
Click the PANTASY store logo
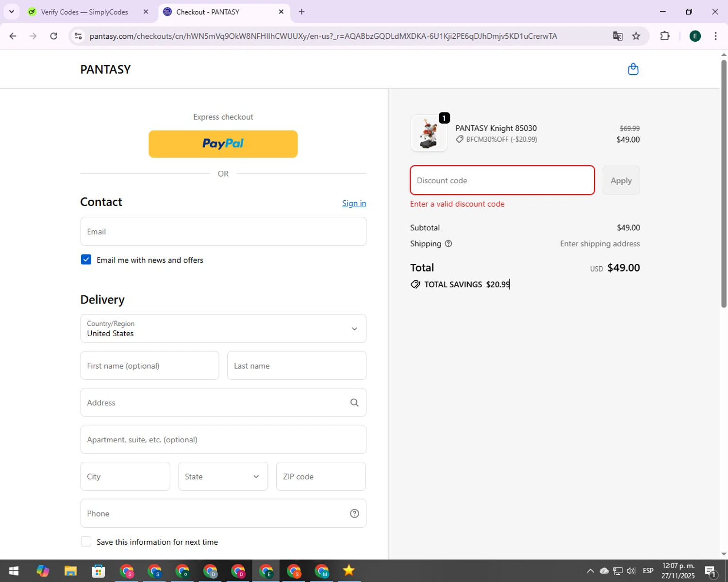coord(105,69)
